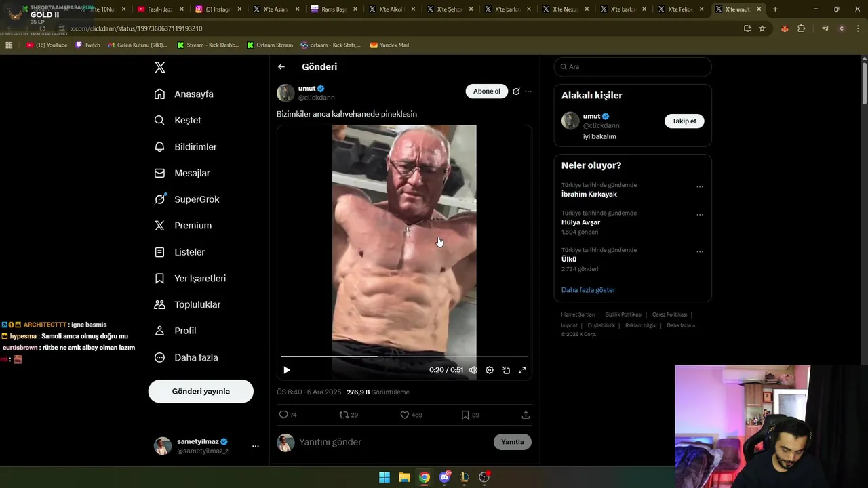Click the Grok icon next to Abone ol
The height and width of the screenshot is (488, 868).
(x=516, y=91)
